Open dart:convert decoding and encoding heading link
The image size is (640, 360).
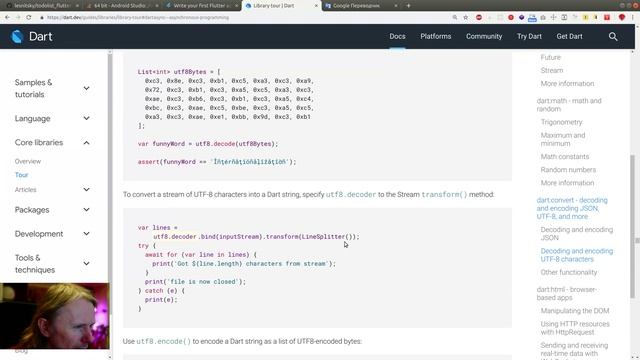[572, 208]
